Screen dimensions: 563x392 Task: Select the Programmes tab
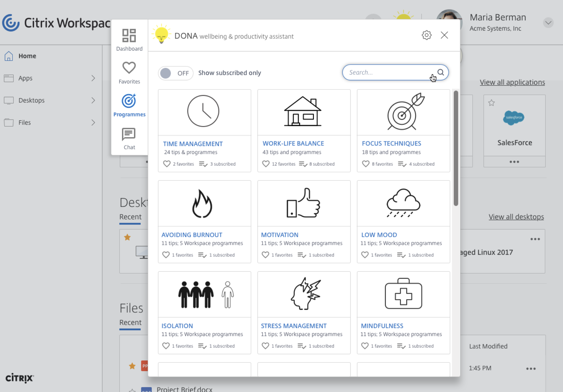tap(129, 106)
